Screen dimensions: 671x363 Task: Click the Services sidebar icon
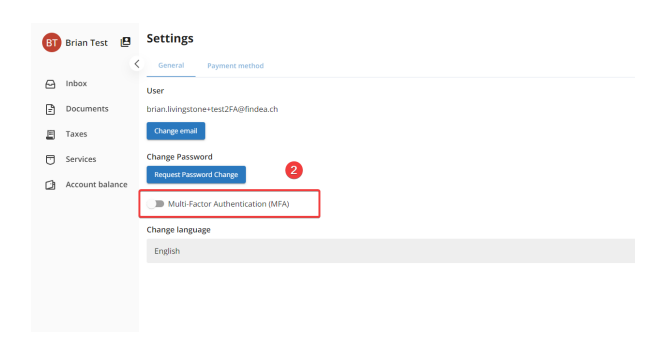click(x=50, y=160)
